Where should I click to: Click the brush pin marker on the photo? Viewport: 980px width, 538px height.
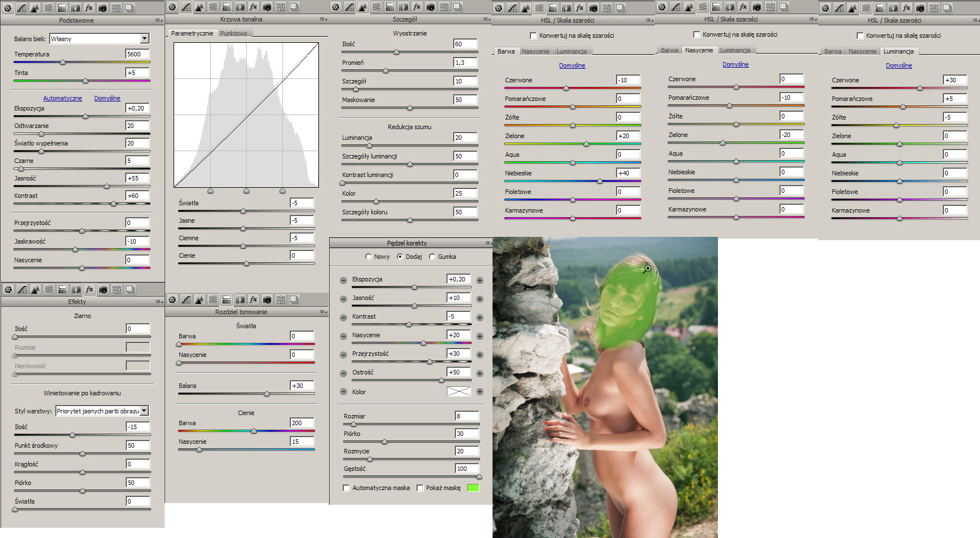pos(648,268)
